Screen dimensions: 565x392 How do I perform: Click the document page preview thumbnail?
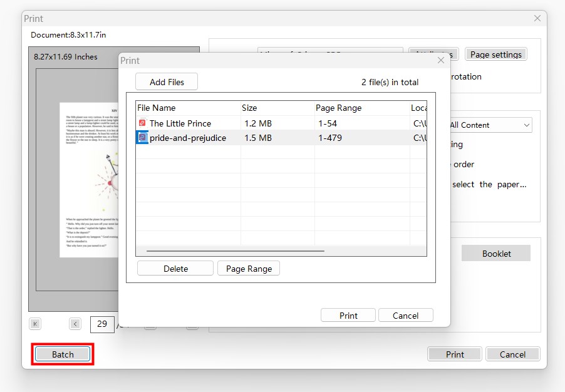tap(89, 180)
